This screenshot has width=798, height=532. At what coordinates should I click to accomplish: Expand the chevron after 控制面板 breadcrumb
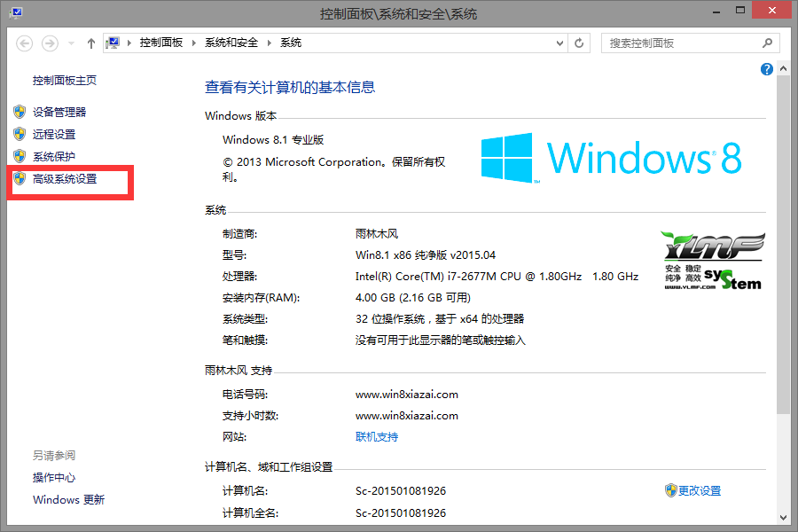pyautogui.click(x=194, y=43)
